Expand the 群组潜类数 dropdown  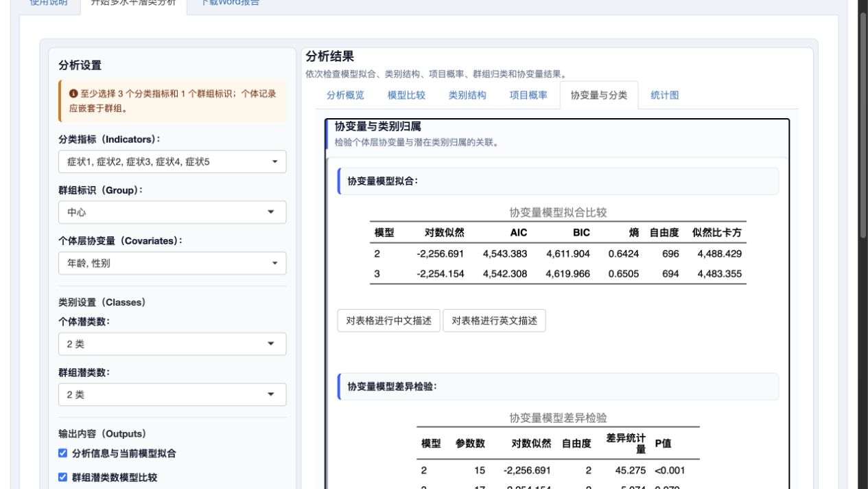[172, 395]
